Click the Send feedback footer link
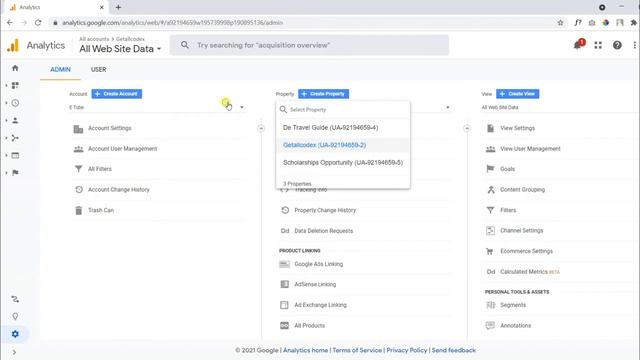 click(x=453, y=350)
